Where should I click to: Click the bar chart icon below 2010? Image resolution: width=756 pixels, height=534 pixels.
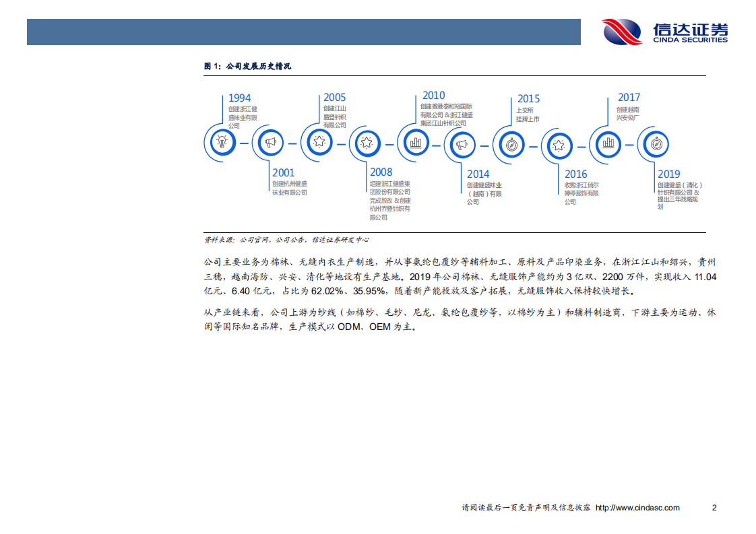tap(416, 142)
